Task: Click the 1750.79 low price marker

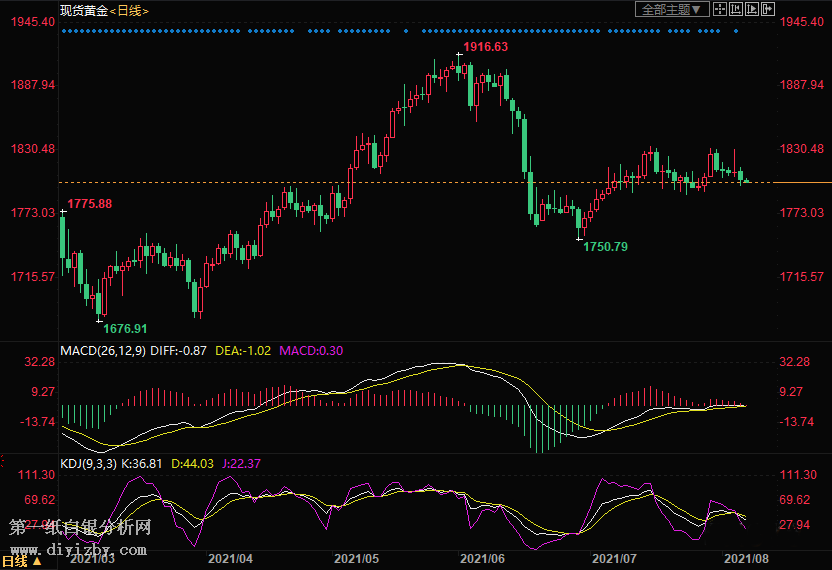Action: point(605,246)
